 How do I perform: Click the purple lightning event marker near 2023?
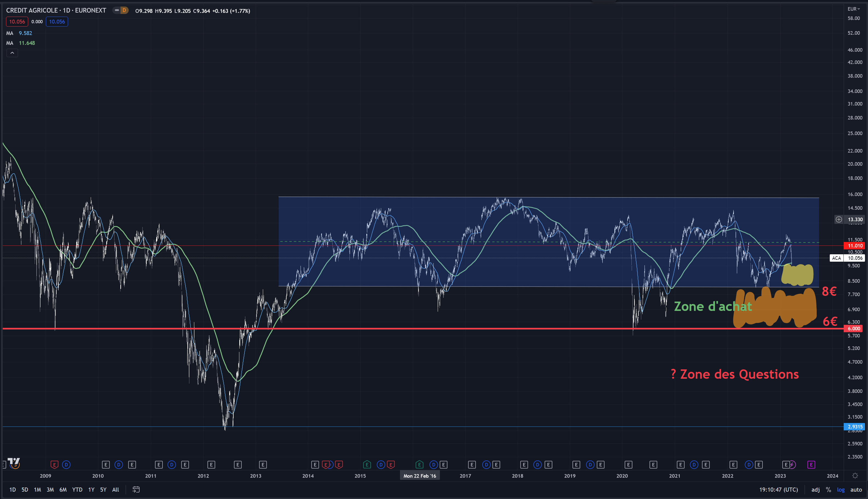click(792, 465)
